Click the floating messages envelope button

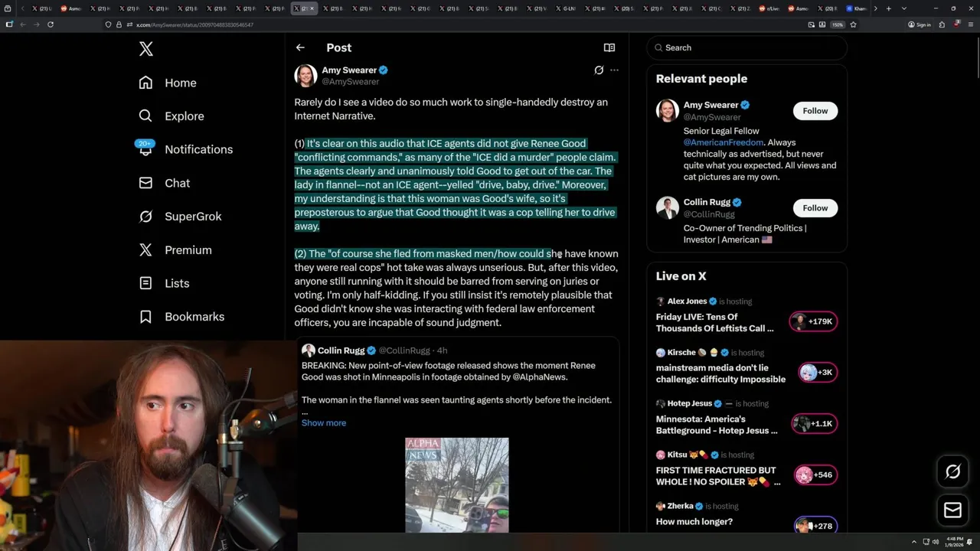click(953, 510)
